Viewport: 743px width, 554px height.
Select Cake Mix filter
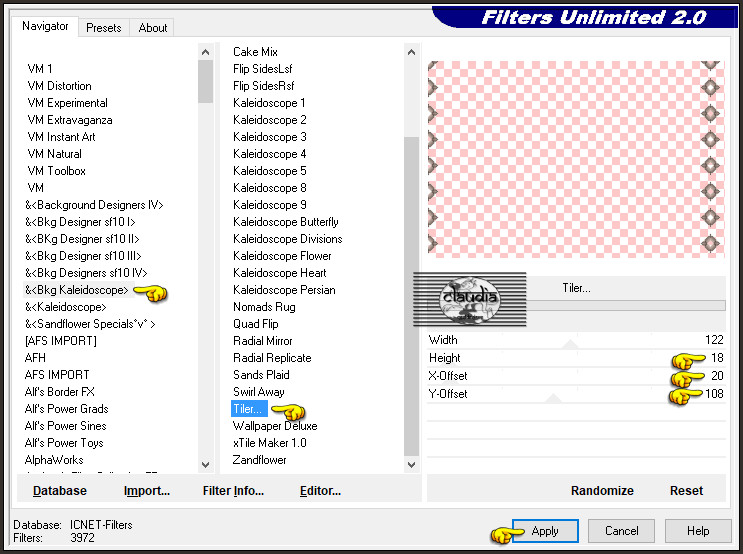255,52
